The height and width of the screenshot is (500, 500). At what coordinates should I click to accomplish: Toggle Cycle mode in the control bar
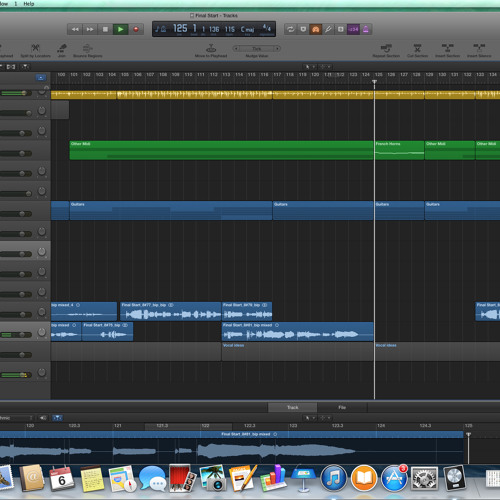click(291, 29)
